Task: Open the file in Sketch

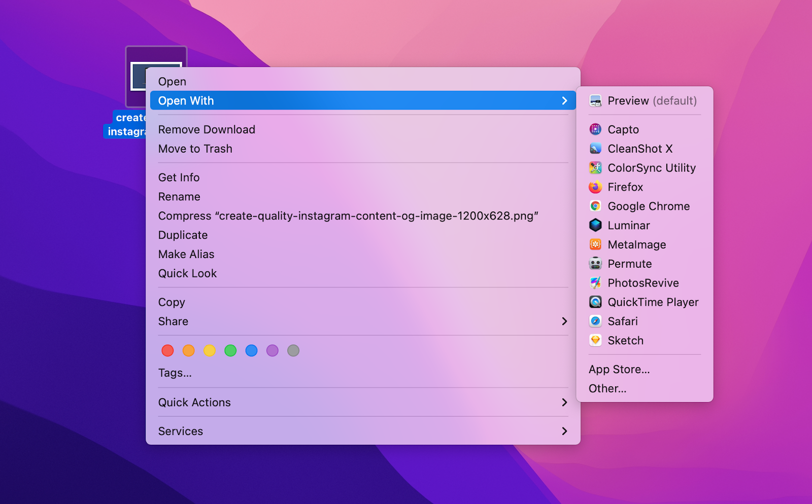Action: pos(625,340)
